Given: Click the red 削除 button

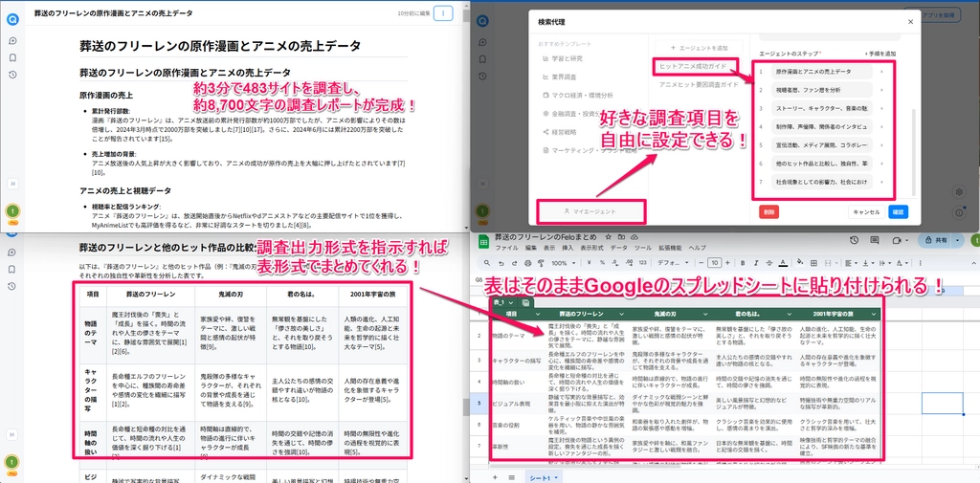Looking at the screenshot, I should point(768,211).
